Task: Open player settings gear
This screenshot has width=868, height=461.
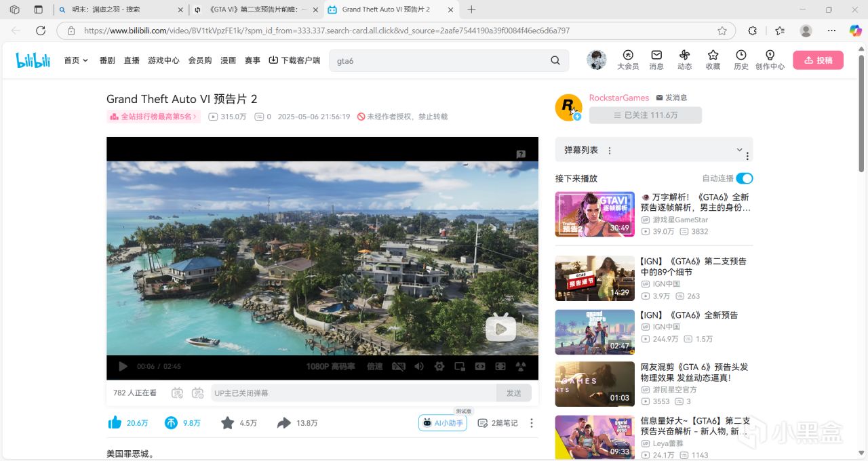Action: (439, 366)
